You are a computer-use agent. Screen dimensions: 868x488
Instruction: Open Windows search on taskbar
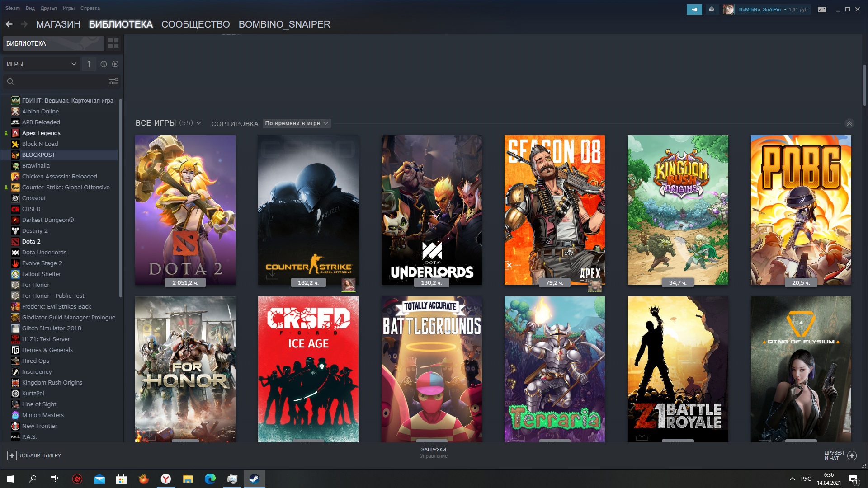33,479
